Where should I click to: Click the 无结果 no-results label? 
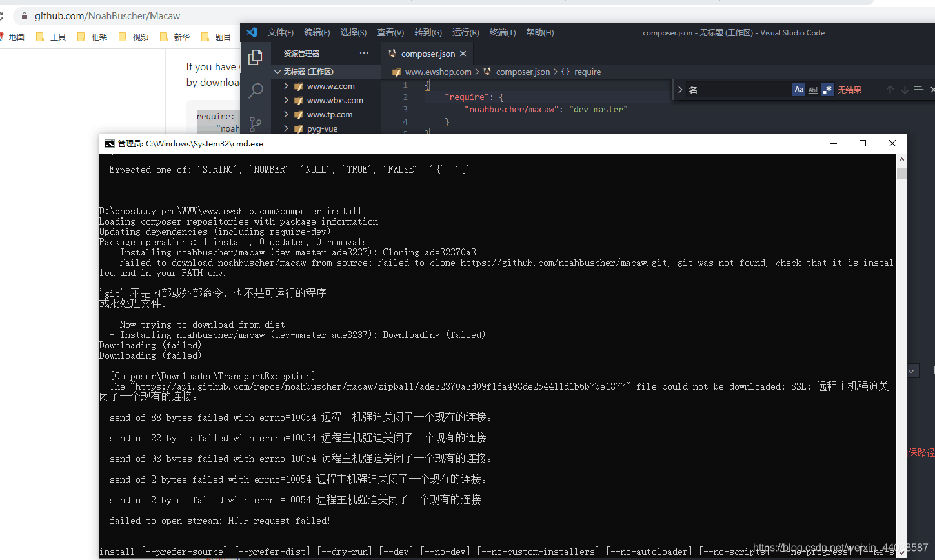click(x=849, y=90)
